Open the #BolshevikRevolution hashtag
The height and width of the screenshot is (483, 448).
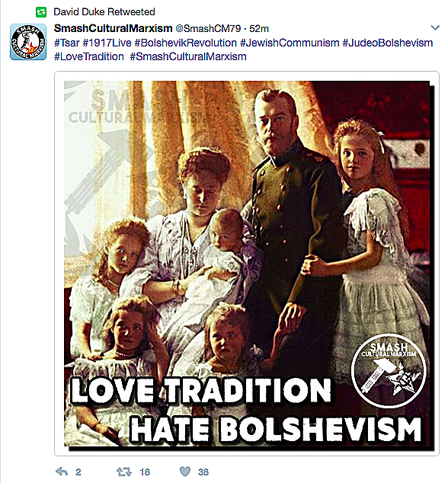click(x=186, y=43)
